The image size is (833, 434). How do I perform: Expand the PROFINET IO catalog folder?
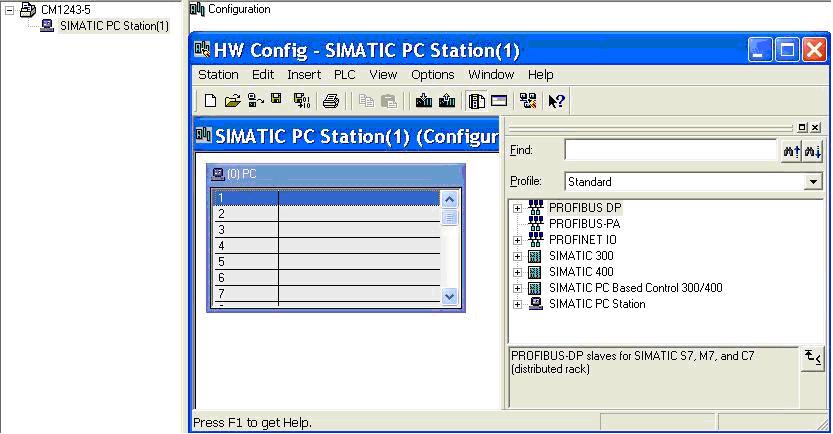517,241
